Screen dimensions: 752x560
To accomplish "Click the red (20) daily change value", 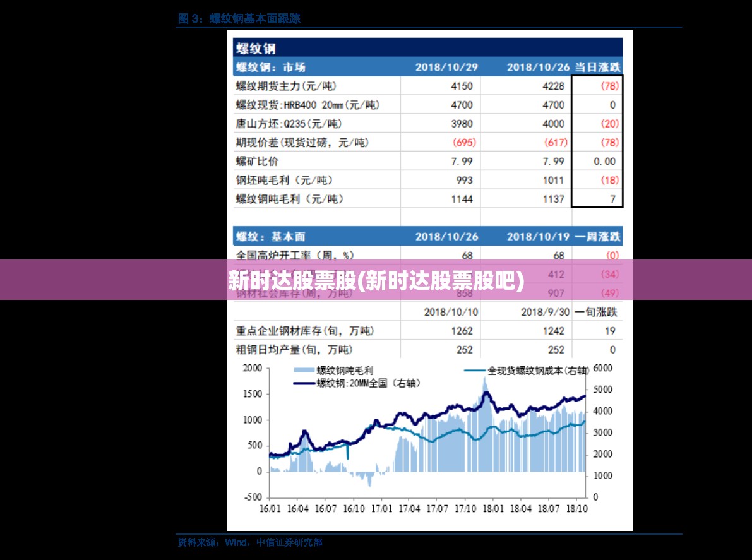I will pyautogui.click(x=609, y=124).
